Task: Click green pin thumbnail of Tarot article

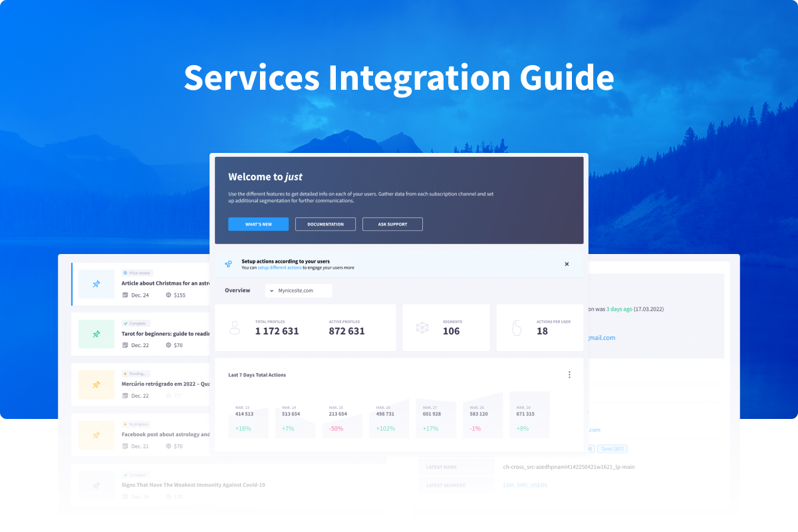Action: [96, 334]
